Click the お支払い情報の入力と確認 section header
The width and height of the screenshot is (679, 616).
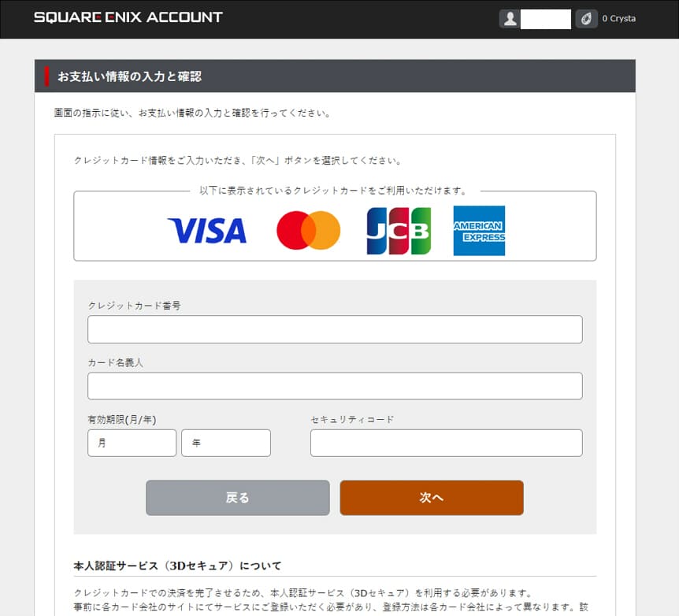click(x=129, y=76)
